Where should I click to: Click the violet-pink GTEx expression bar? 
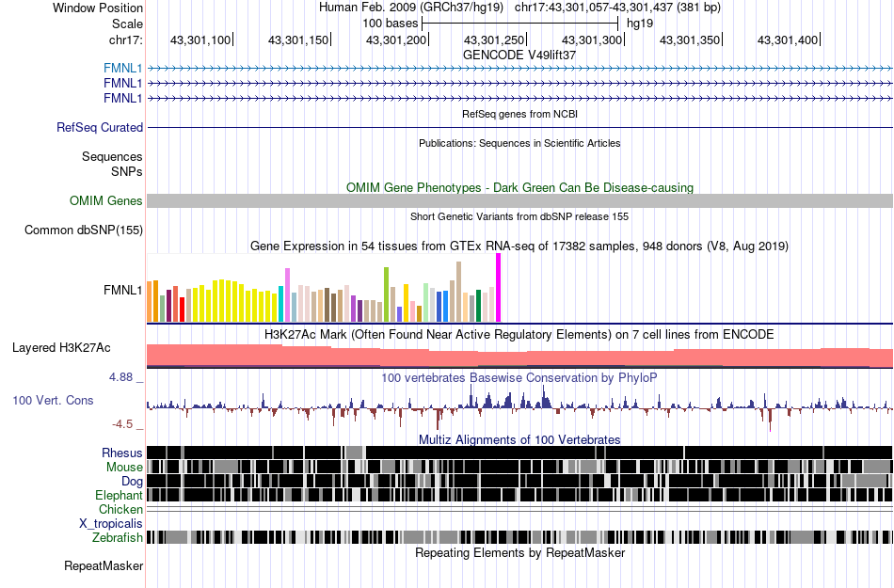pos(287,295)
